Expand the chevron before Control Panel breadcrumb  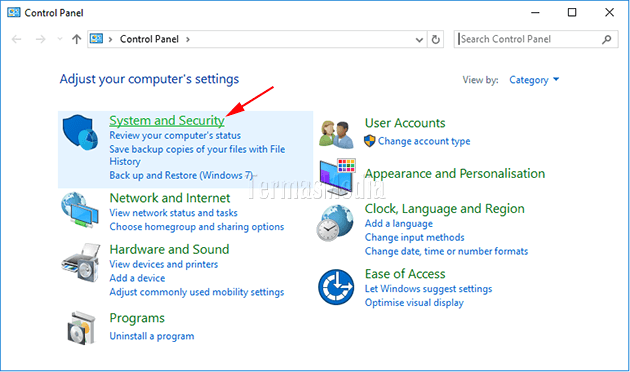[x=110, y=39]
